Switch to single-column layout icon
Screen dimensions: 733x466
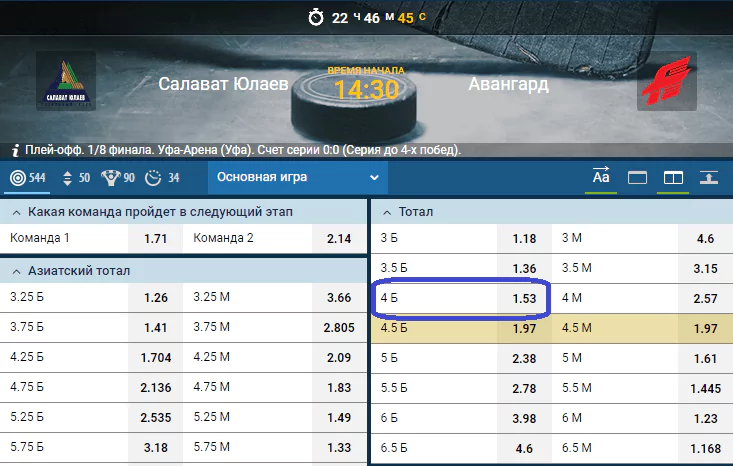click(x=638, y=178)
